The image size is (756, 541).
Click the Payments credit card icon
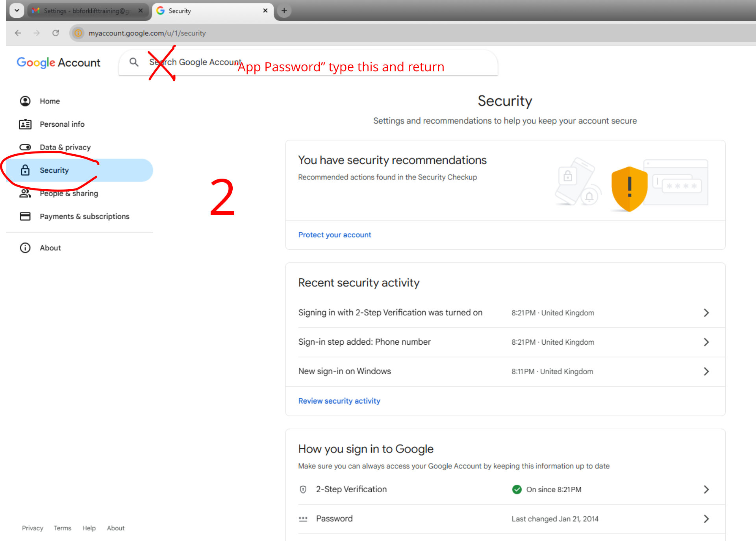[x=25, y=216]
